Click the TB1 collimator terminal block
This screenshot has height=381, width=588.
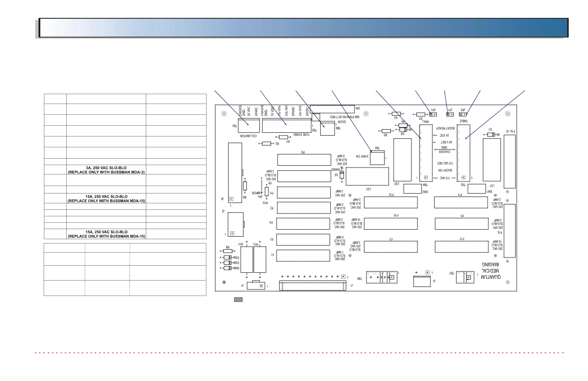pyautogui.click(x=249, y=126)
